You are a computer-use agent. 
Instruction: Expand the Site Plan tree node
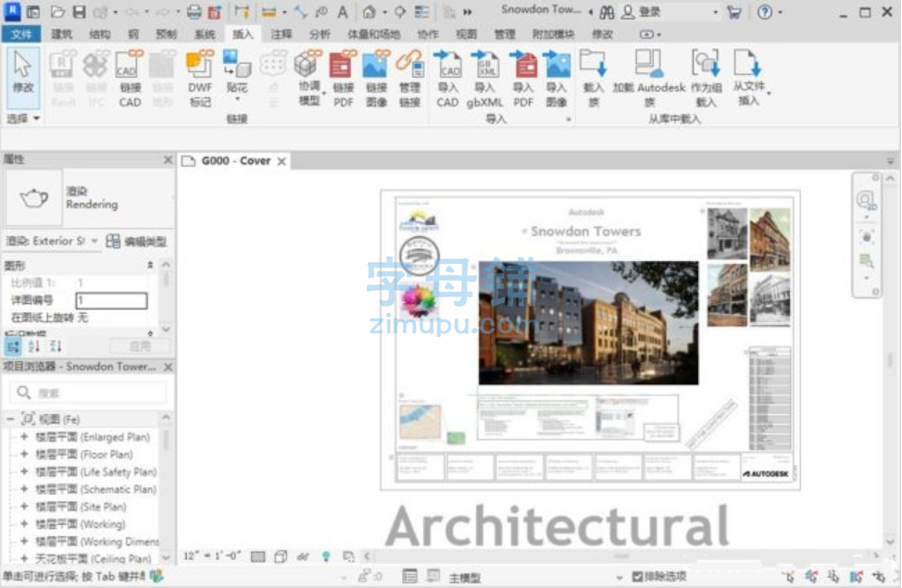click(24, 507)
